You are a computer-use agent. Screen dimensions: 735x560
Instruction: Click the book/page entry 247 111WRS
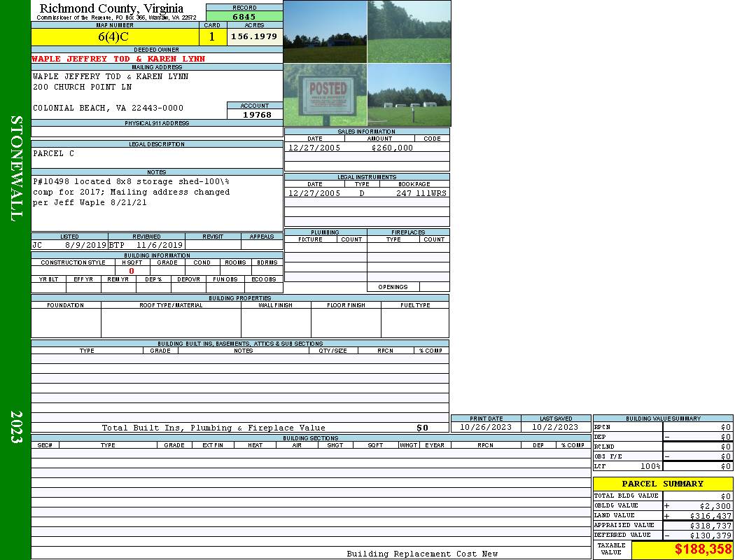pyautogui.click(x=421, y=193)
